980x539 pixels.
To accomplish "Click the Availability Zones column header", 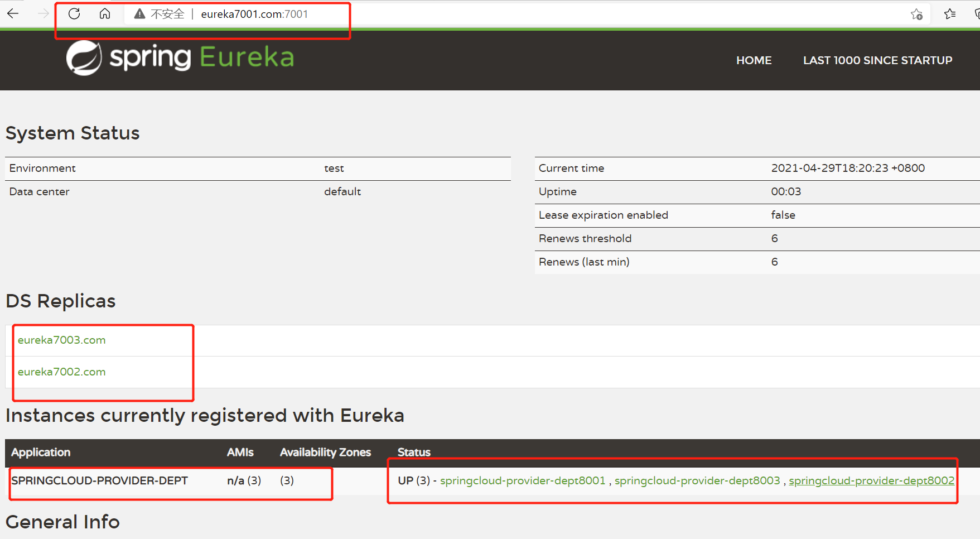I will [325, 452].
